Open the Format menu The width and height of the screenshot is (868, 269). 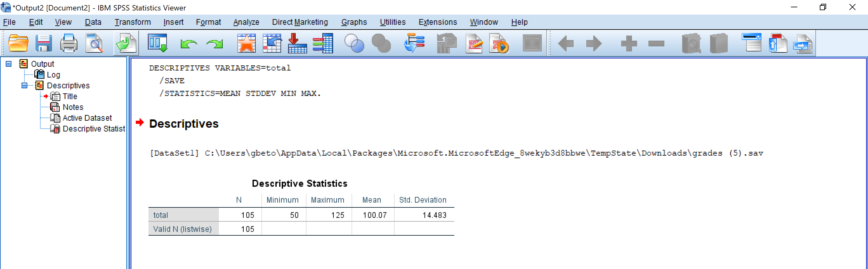click(x=208, y=22)
